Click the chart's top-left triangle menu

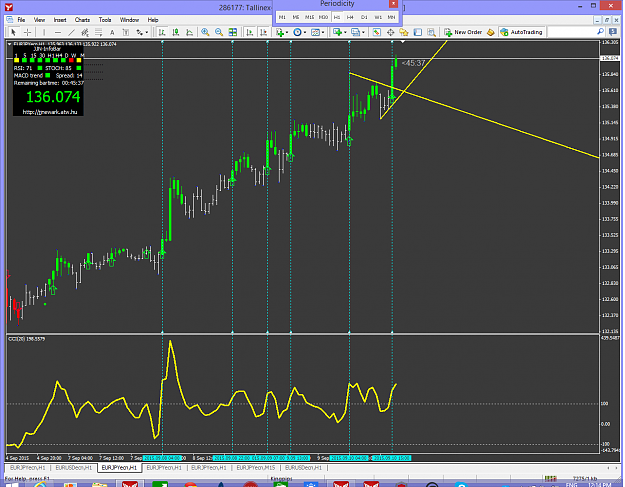pos(10,44)
